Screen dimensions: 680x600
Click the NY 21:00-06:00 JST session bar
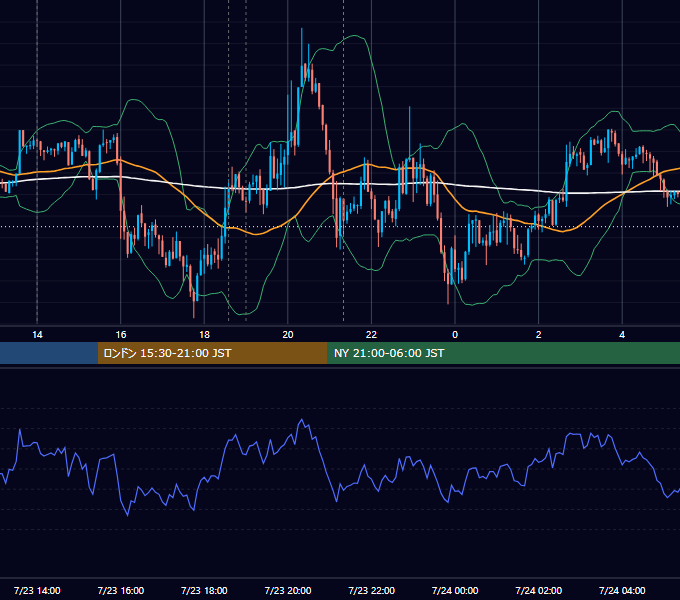point(503,353)
